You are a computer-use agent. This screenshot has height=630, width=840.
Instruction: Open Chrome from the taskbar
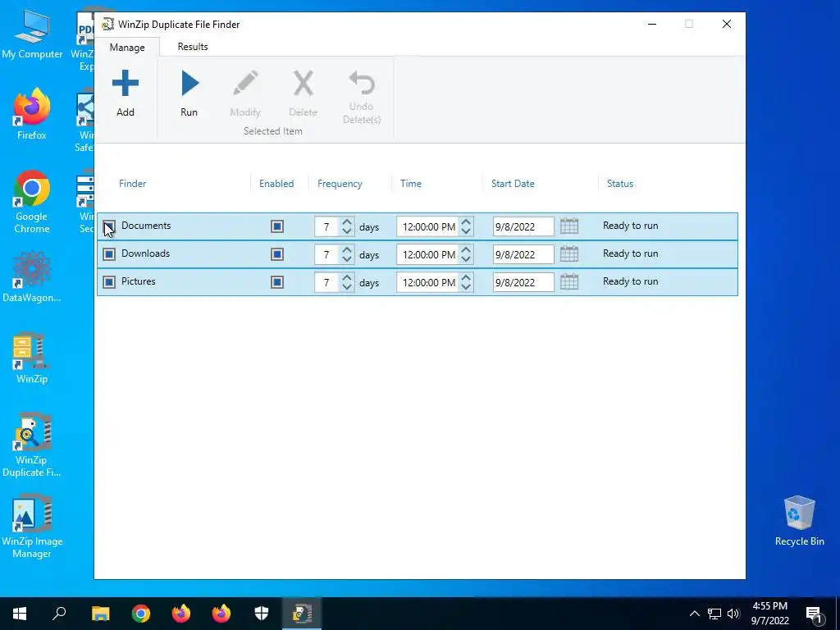[x=141, y=614]
